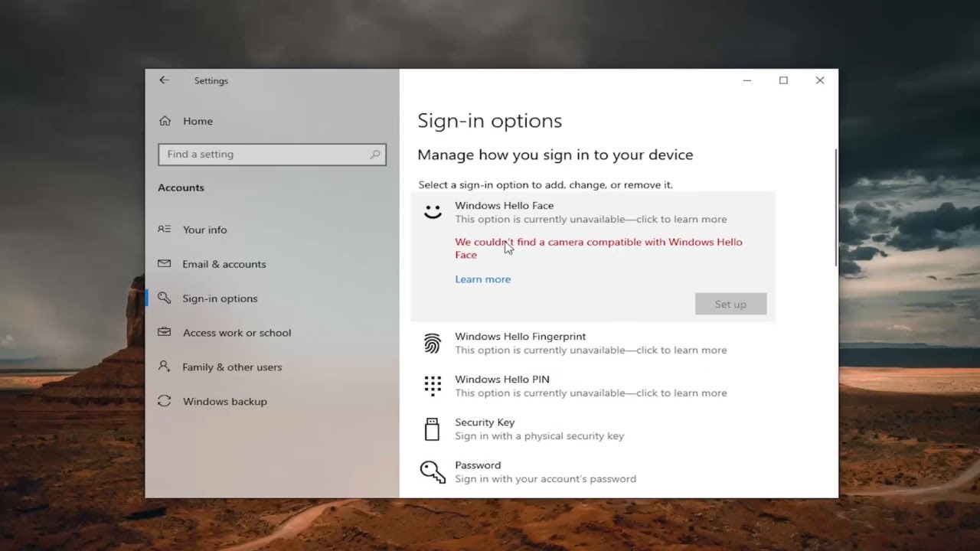This screenshot has width=980, height=551.
Task: Collapse the Windows Hello Face option
Action: pyautogui.click(x=593, y=212)
